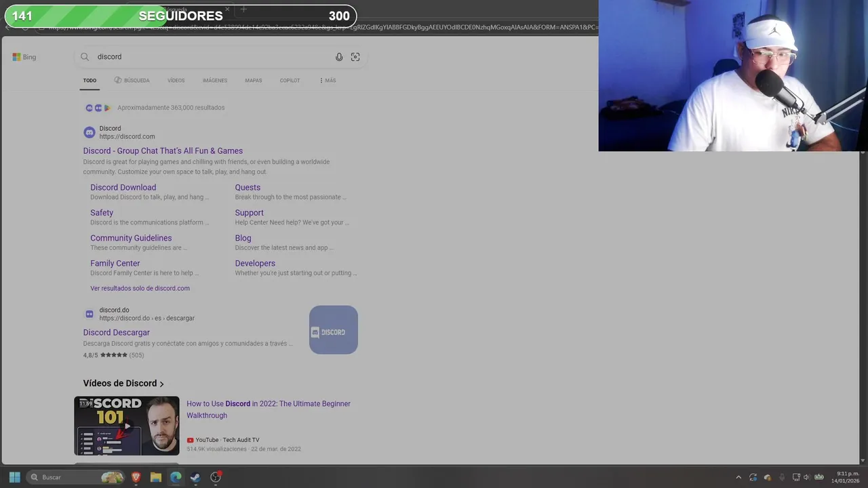Open the Discord Download sitelink
The height and width of the screenshot is (488, 868).
click(123, 188)
